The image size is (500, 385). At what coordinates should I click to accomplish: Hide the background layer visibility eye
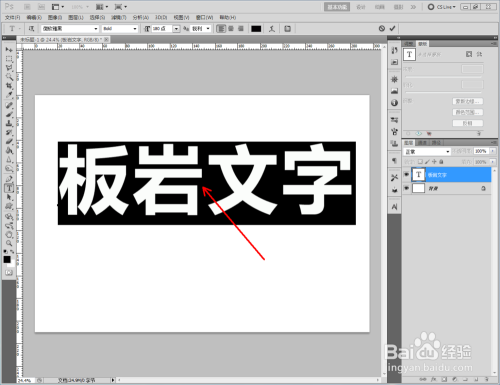[406, 188]
